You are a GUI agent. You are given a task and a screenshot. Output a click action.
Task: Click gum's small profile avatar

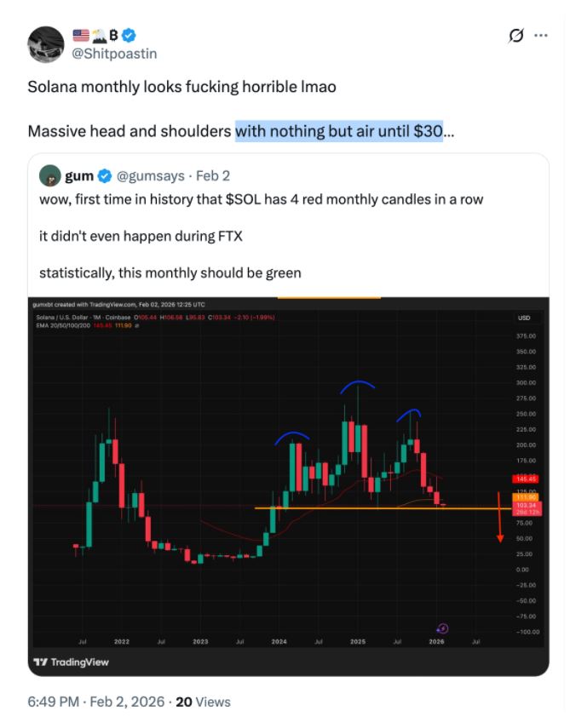(49, 176)
